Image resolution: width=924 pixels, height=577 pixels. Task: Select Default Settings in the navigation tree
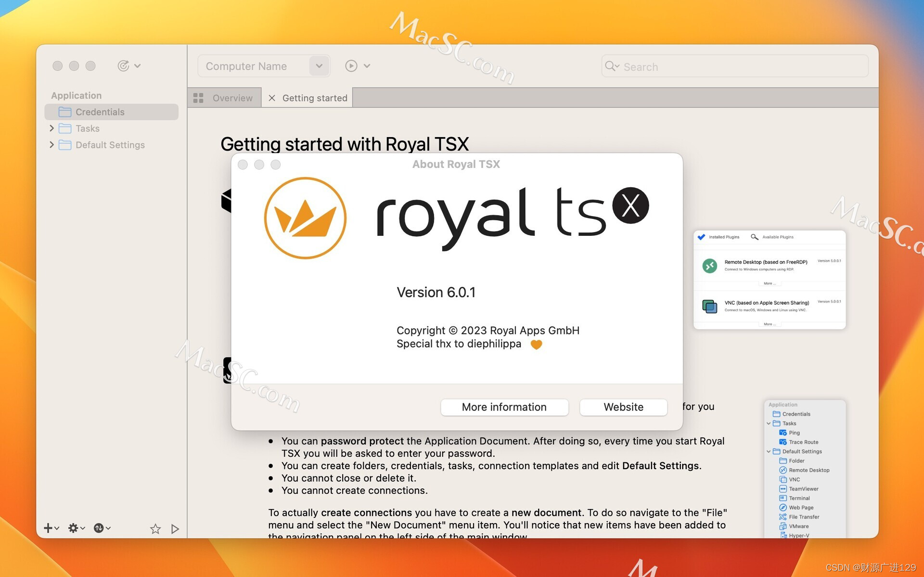111,145
